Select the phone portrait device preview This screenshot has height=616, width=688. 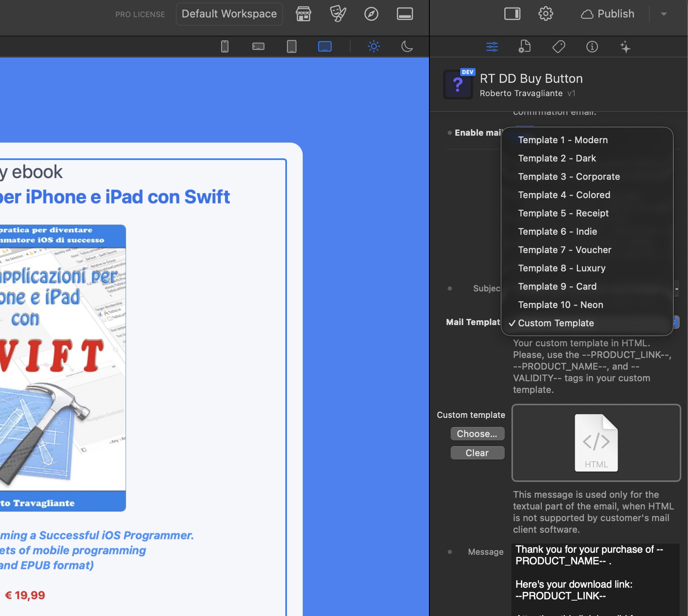225,46
